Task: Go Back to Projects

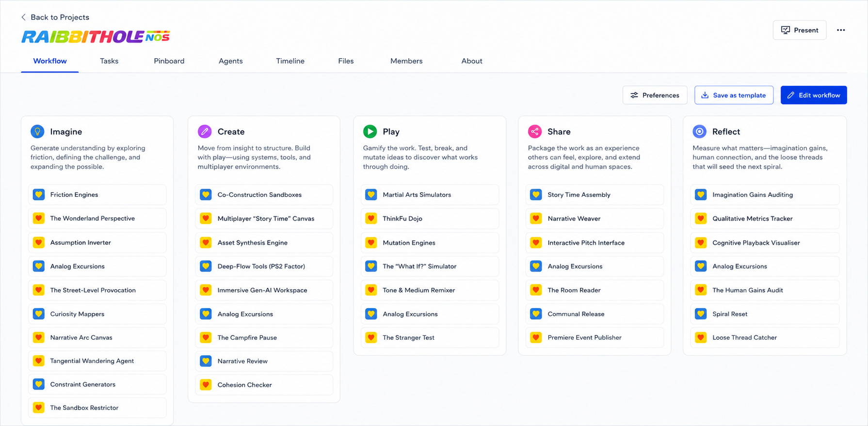Action: point(55,17)
